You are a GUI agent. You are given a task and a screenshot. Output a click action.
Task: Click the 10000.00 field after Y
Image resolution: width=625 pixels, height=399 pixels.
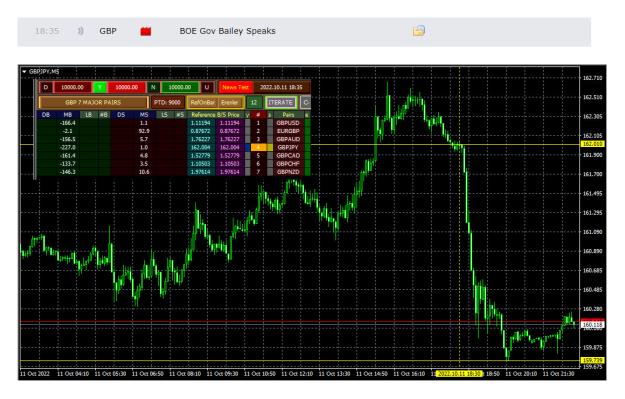[x=126, y=87]
